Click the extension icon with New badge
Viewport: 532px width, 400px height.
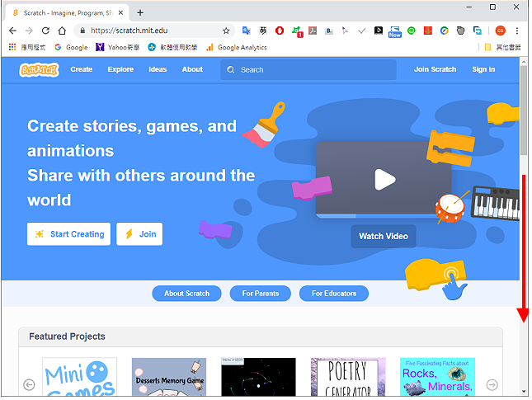(x=395, y=31)
